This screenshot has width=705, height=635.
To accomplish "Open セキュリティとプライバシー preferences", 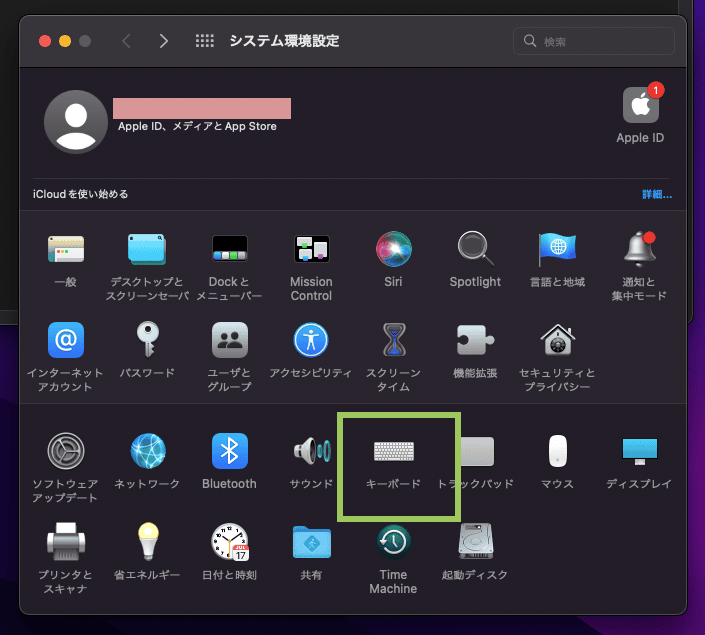I will 558,340.
